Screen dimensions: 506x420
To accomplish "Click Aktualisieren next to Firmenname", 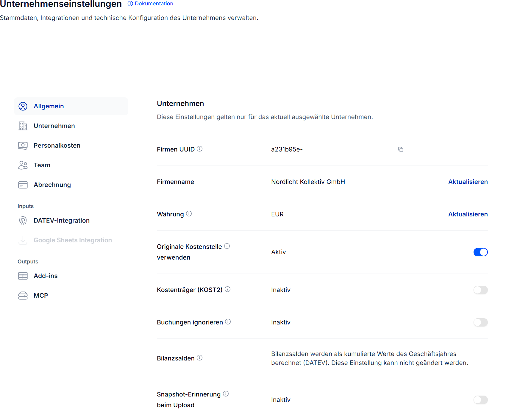I will coord(468,182).
